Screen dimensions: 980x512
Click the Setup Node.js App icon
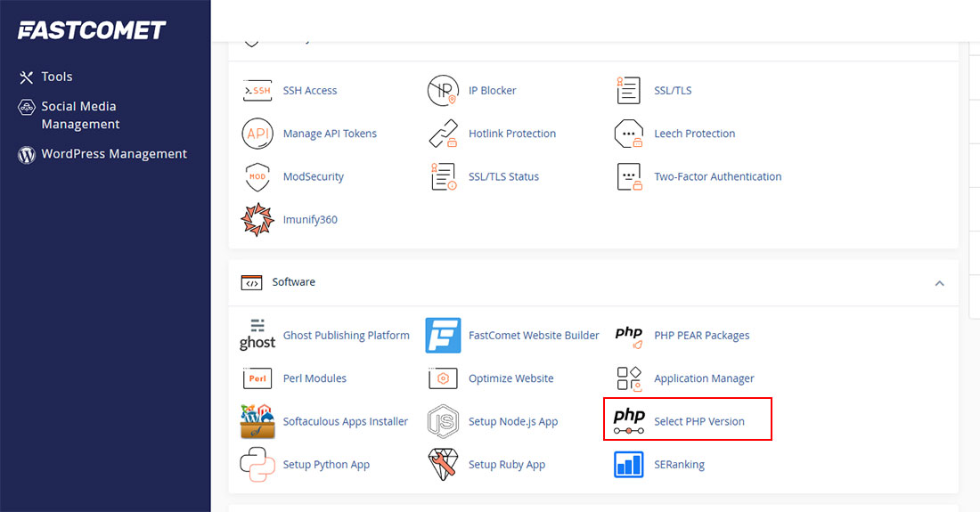[443, 422]
